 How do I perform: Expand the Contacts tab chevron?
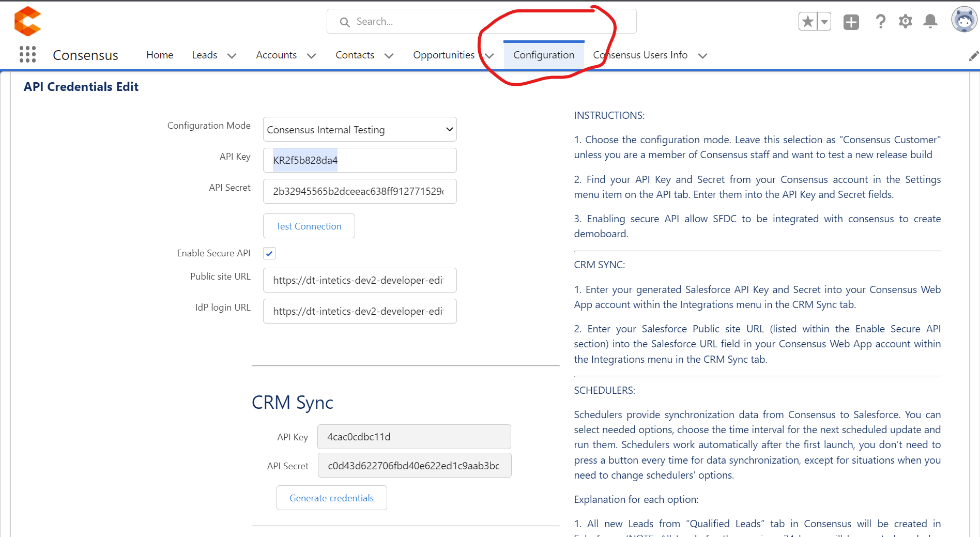[x=389, y=56]
